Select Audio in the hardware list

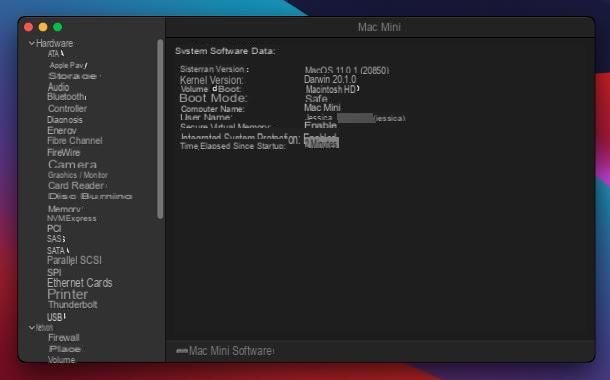[58, 87]
